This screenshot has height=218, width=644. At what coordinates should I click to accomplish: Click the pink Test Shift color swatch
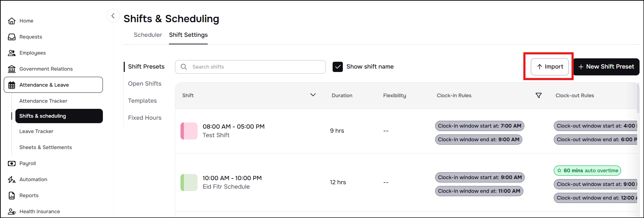[189, 131]
